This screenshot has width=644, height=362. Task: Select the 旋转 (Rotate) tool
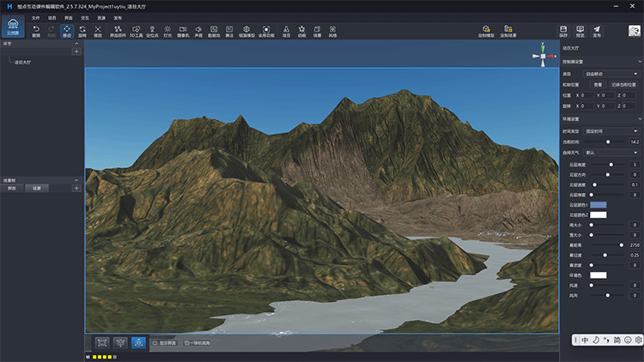coord(82,31)
